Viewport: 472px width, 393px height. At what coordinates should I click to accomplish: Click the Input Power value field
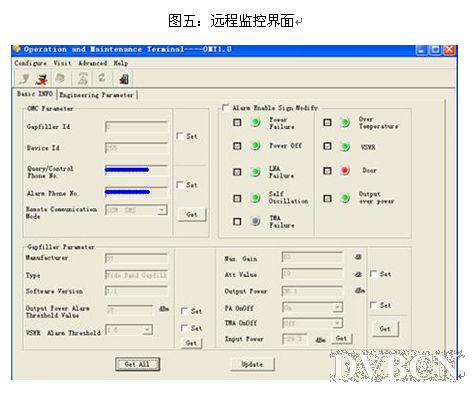pos(294,339)
